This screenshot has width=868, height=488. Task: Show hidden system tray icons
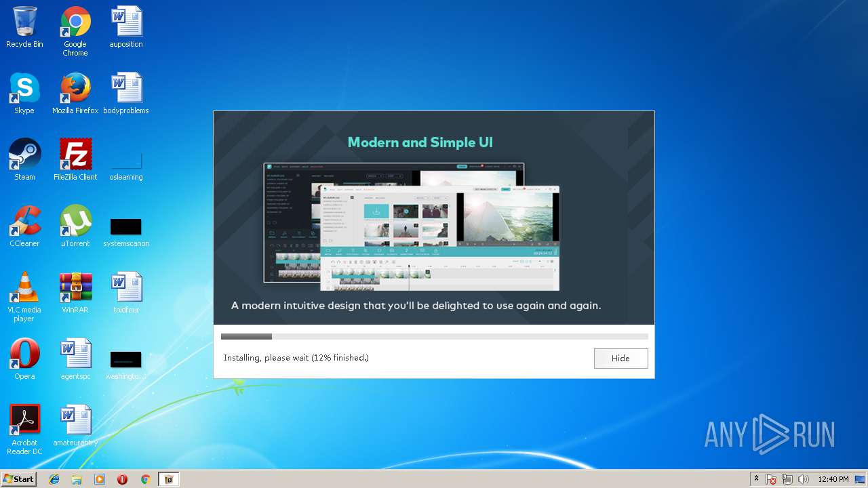coord(756,479)
